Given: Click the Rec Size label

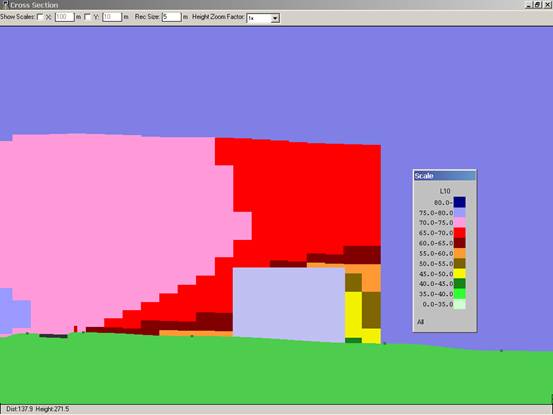Looking at the screenshot, I should (x=147, y=17).
